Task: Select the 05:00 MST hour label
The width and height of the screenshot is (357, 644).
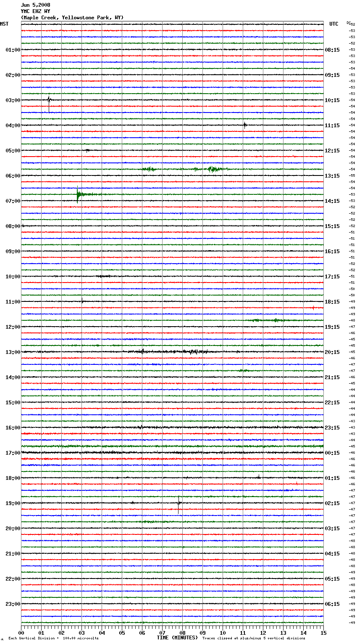Action: coord(13,151)
